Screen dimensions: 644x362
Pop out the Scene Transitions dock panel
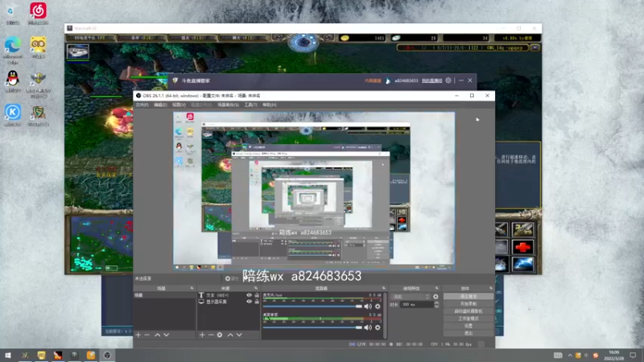click(436, 288)
